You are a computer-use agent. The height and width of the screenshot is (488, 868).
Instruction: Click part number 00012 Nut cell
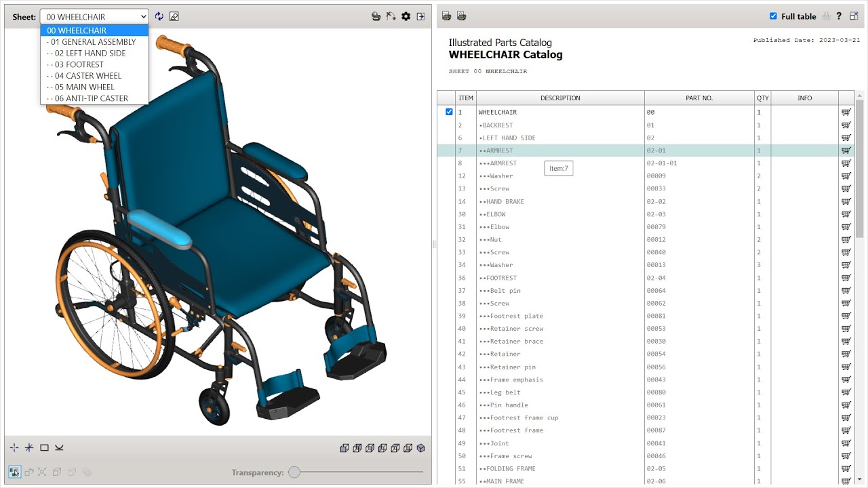[699, 240]
